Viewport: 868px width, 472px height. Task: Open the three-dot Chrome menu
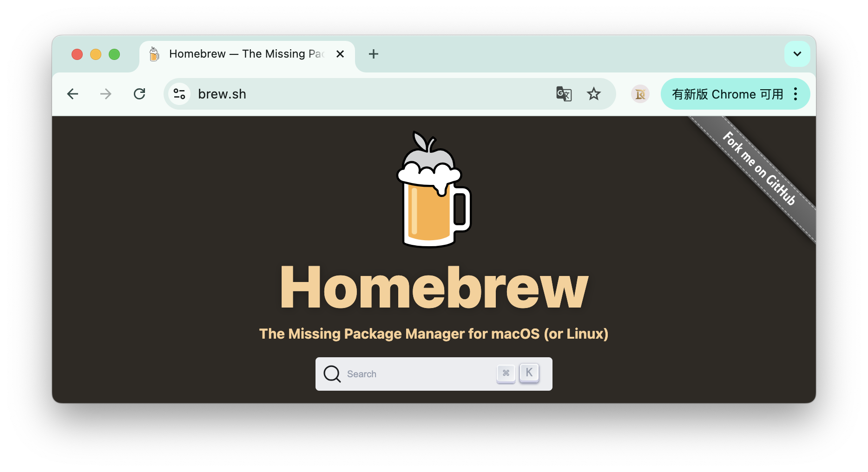796,94
